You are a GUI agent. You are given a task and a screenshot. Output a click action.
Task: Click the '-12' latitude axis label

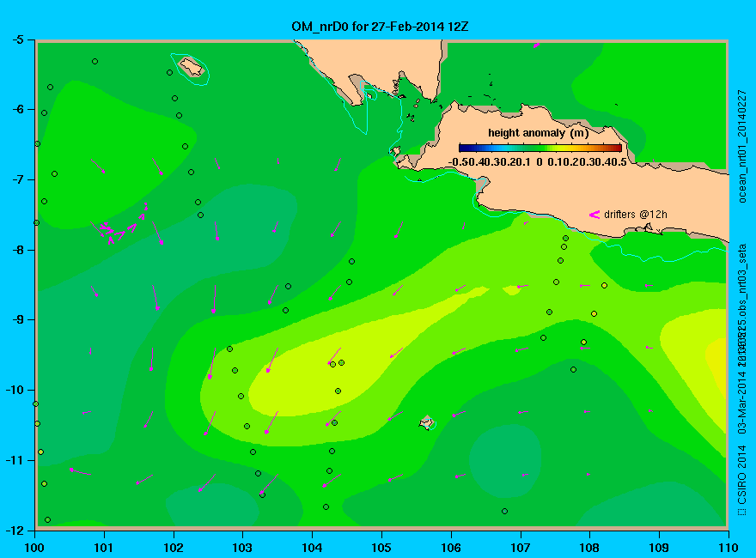(x=15, y=531)
